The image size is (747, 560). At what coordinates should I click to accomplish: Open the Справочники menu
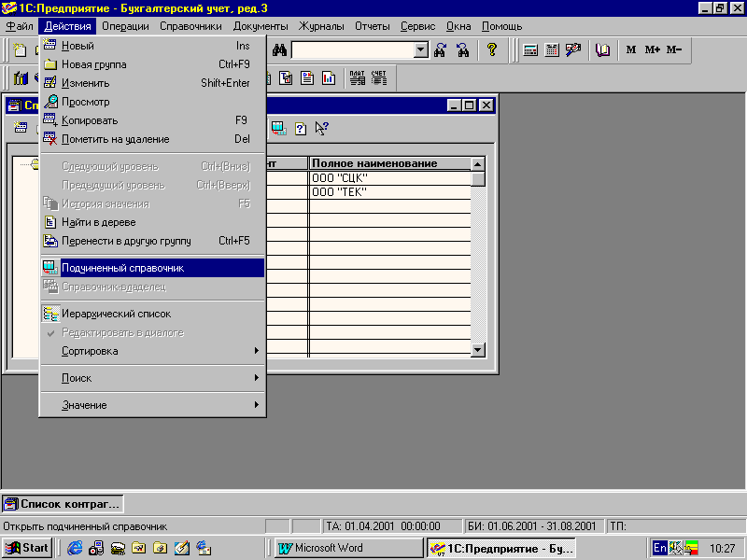point(190,26)
